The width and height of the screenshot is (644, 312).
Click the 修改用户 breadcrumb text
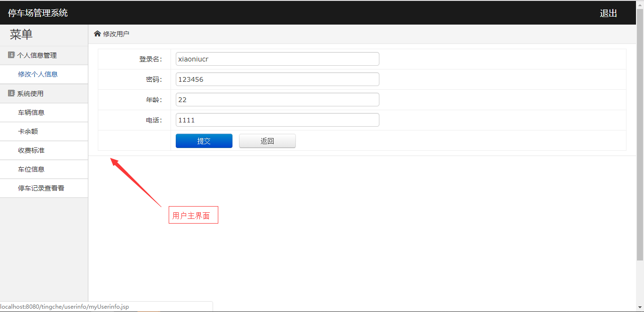point(116,34)
